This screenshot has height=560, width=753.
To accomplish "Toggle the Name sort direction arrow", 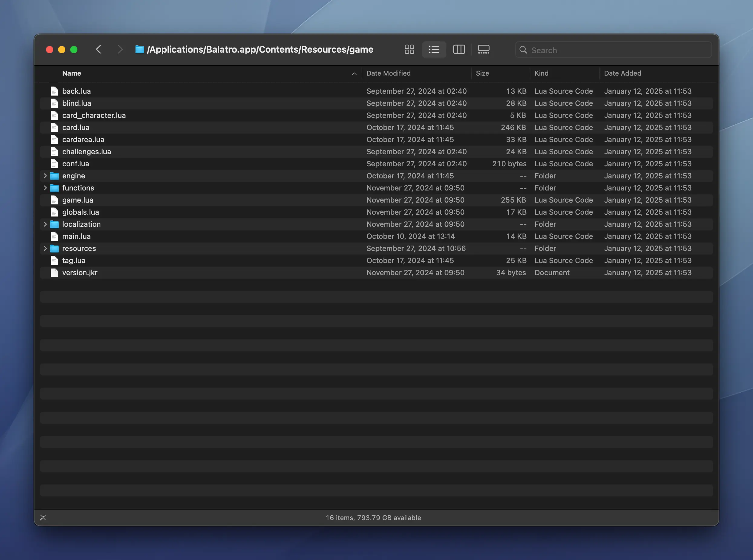I will pos(354,73).
